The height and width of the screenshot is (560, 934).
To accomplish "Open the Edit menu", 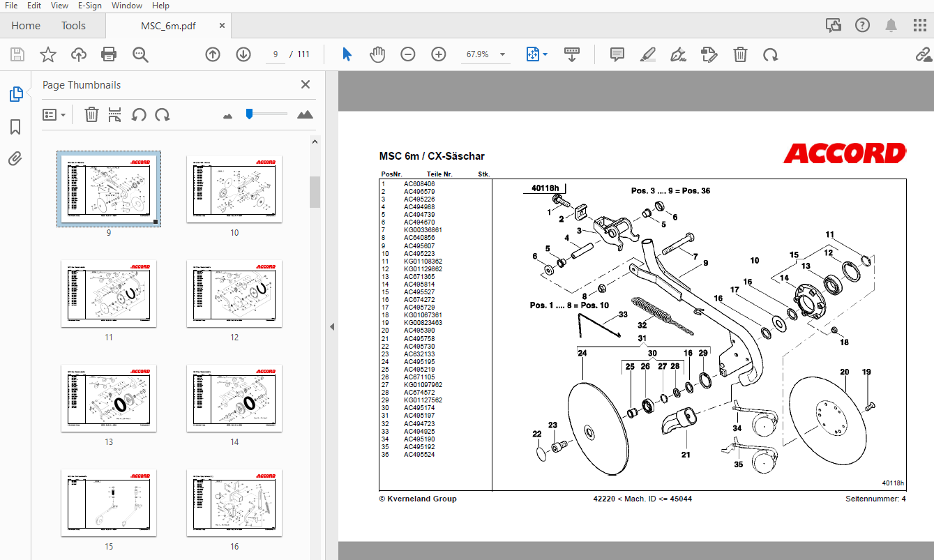I will (34, 6).
